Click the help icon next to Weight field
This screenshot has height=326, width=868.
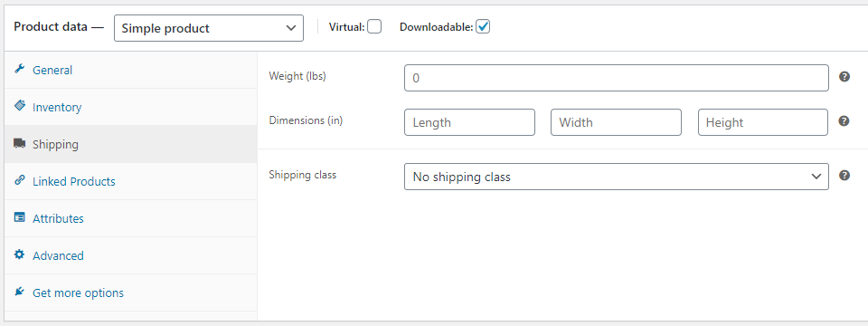844,77
